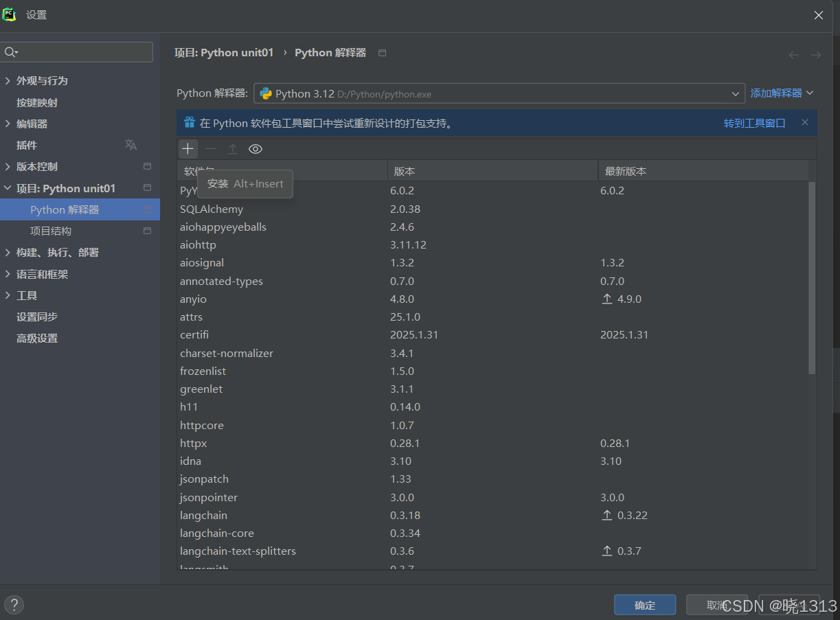Select the Python 解释器 tree item
This screenshot has width=840, height=620.
pyautogui.click(x=80, y=209)
